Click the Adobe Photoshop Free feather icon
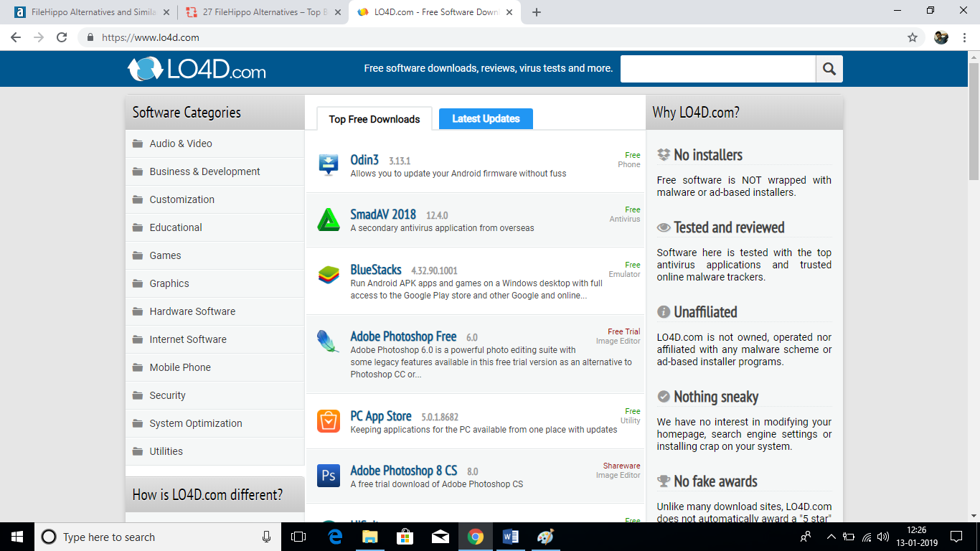Screen dimensions: 980x551 [329, 342]
